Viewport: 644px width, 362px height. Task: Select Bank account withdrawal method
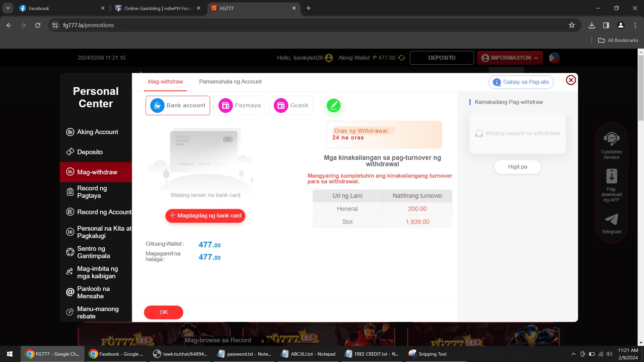178,105
